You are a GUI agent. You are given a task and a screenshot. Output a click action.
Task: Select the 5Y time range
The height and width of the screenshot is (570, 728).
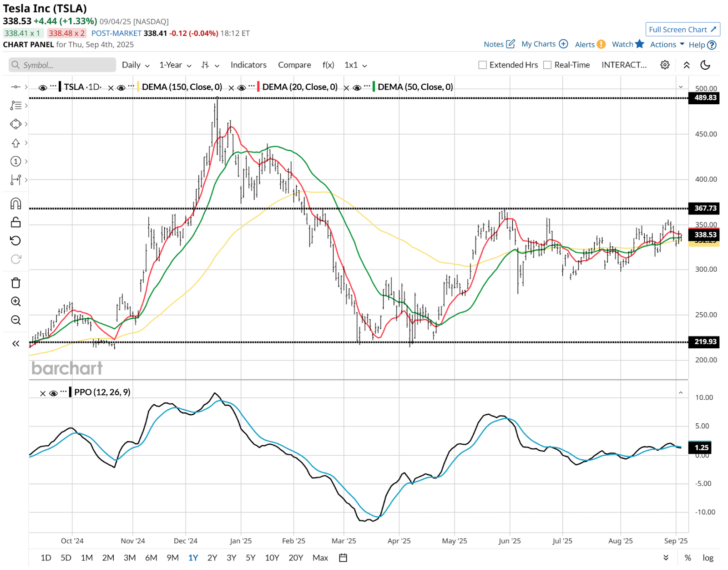tap(250, 558)
